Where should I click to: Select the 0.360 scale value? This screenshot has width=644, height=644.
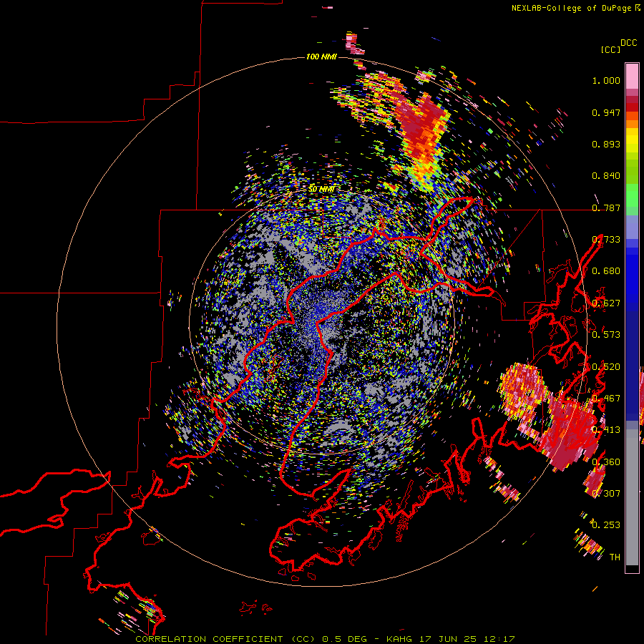tap(606, 462)
